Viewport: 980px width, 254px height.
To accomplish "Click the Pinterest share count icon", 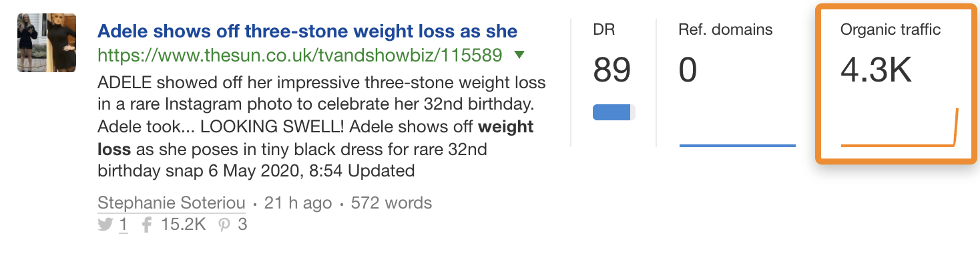I will pos(225,225).
